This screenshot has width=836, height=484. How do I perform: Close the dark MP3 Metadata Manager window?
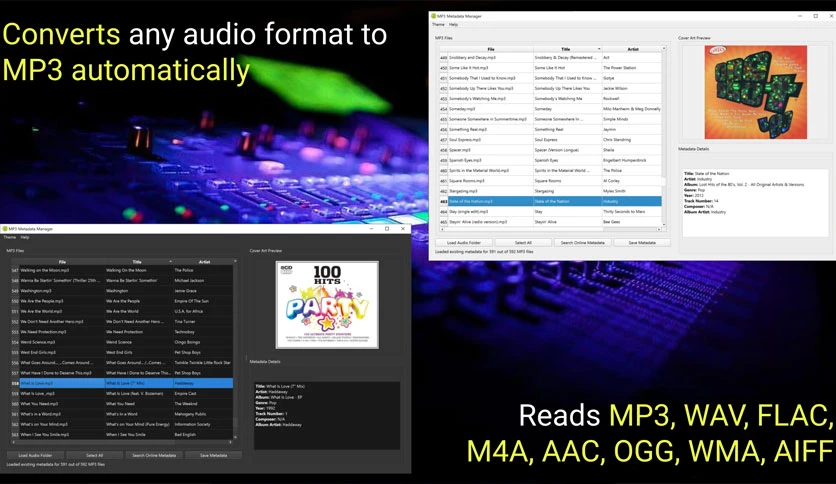(403, 229)
